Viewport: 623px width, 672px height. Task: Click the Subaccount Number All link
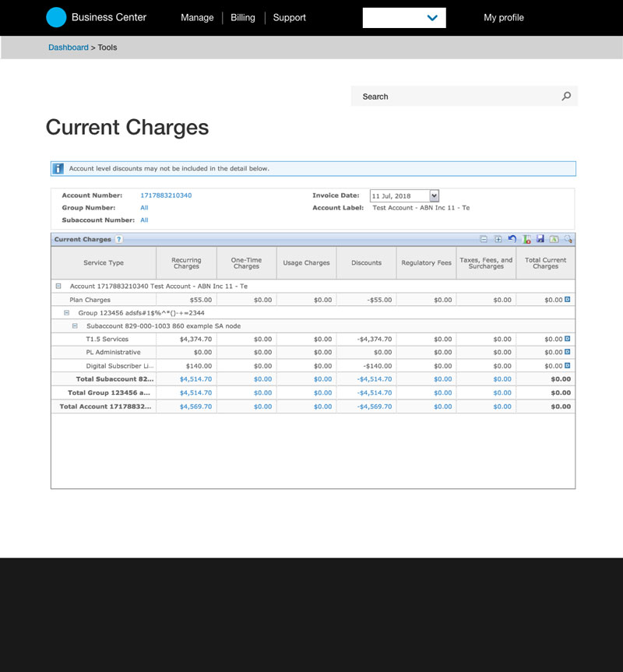click(x=144, y=220)
